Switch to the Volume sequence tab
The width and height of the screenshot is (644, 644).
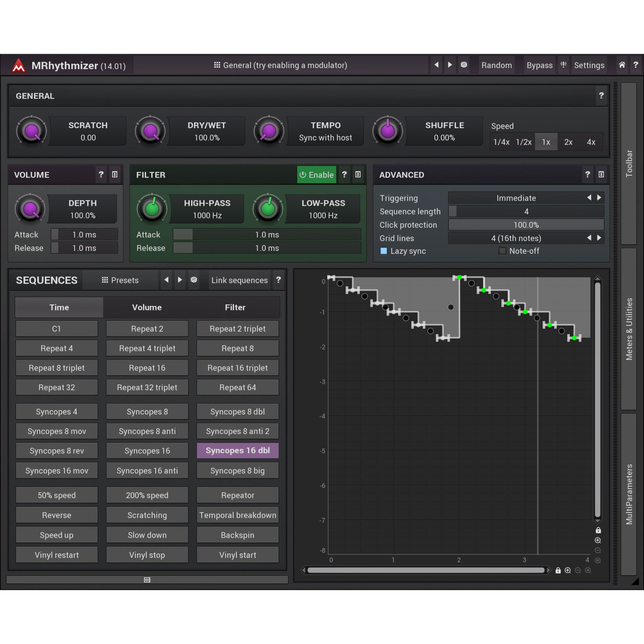pos(147,307)
